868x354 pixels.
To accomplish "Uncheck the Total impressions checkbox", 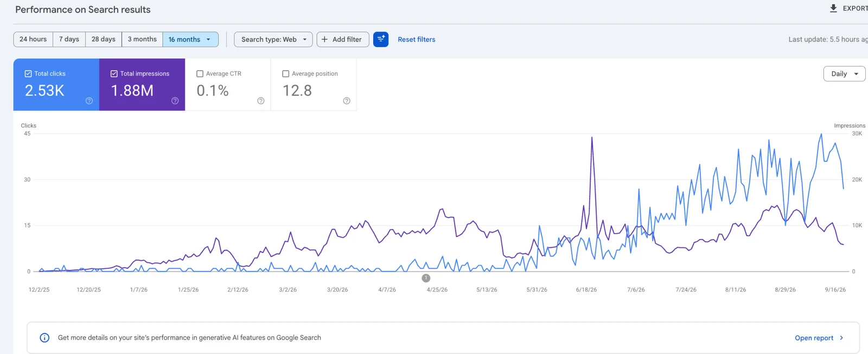I will pyautogui.click(x=114, y=74).
